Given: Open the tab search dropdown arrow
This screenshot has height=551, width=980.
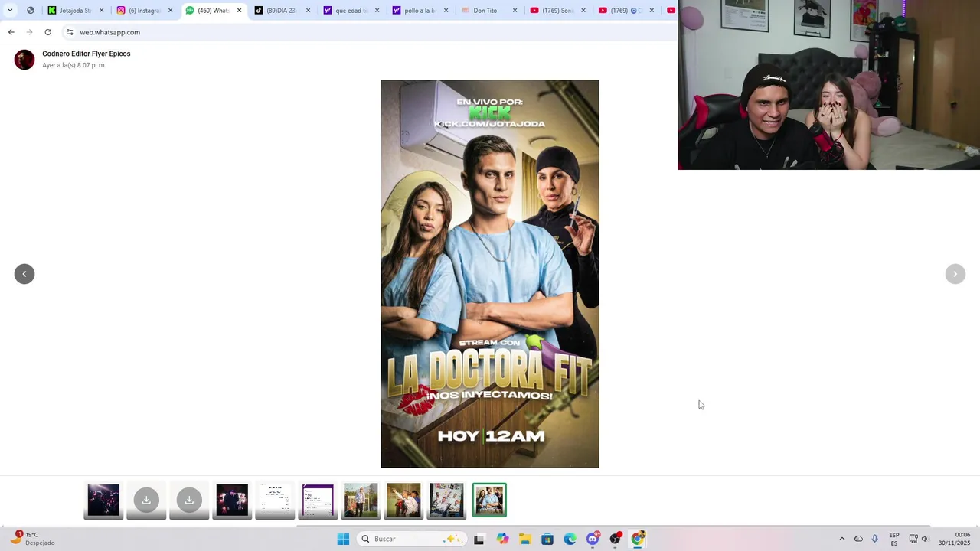Looking at the screenshot, I should (x=10, y=10).
